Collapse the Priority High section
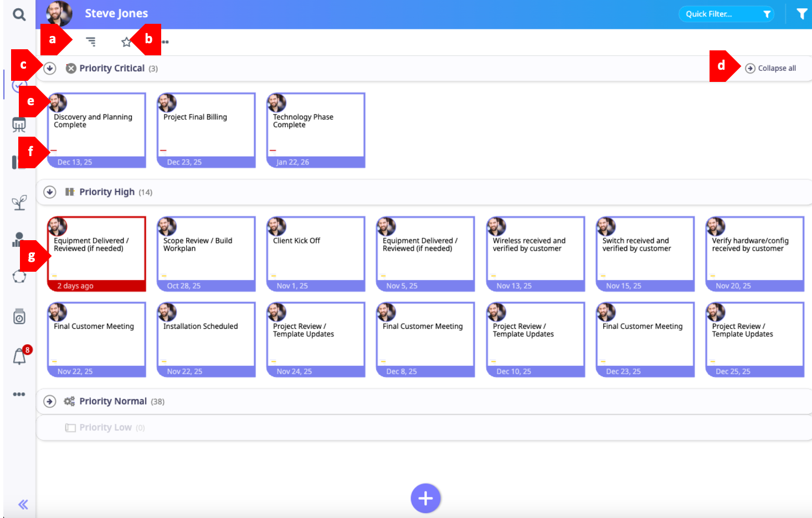 point(50,192)
